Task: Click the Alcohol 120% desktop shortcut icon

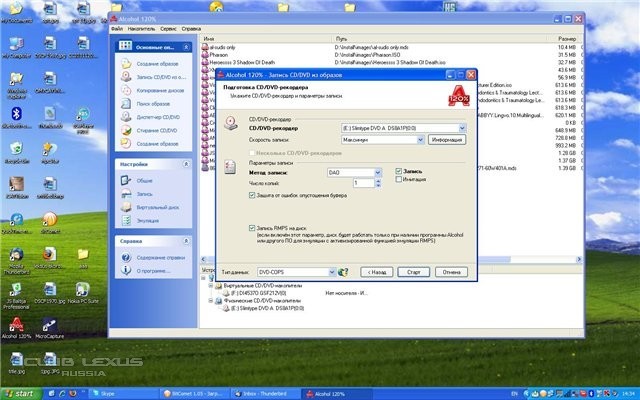Action: tap(17, 324)
